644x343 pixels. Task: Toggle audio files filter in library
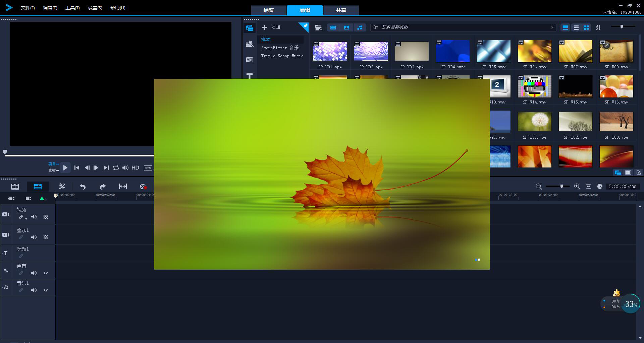[x=360, y=27]
